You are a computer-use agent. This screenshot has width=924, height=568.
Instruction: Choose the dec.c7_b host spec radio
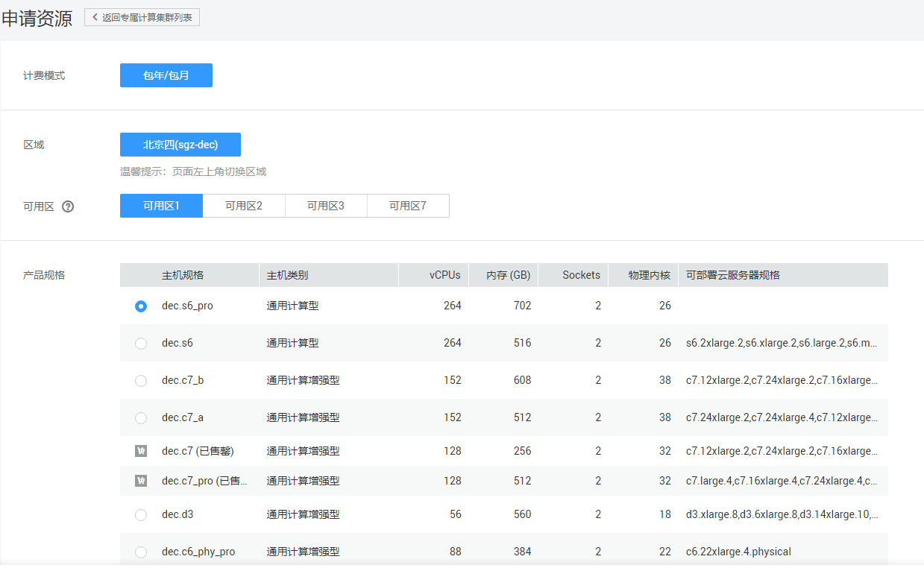(141, 381)
